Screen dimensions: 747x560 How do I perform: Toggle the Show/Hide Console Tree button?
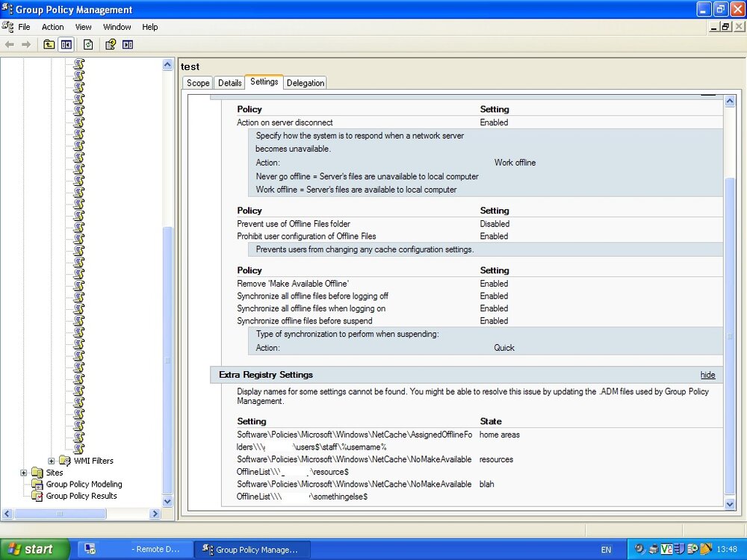66,45
